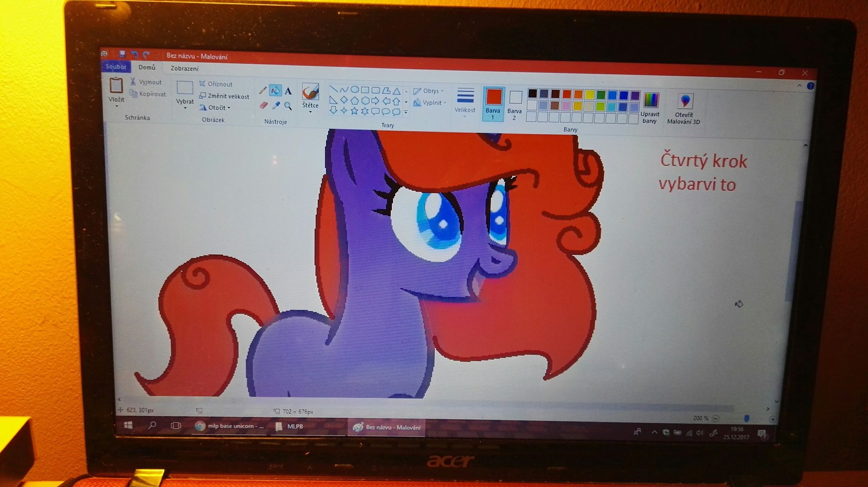Pick the Right triangle shape
868x487 pixels.
pos(334,100)
